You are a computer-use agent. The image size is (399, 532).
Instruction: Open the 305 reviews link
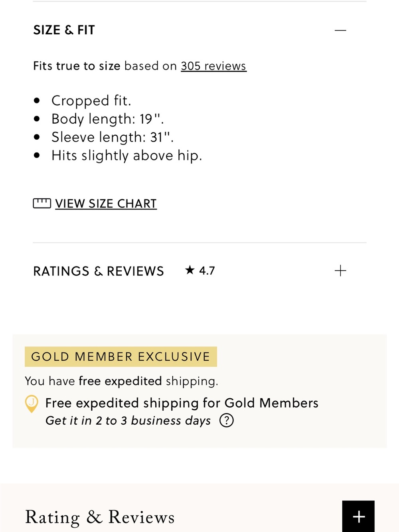click(x=214, y=66)
